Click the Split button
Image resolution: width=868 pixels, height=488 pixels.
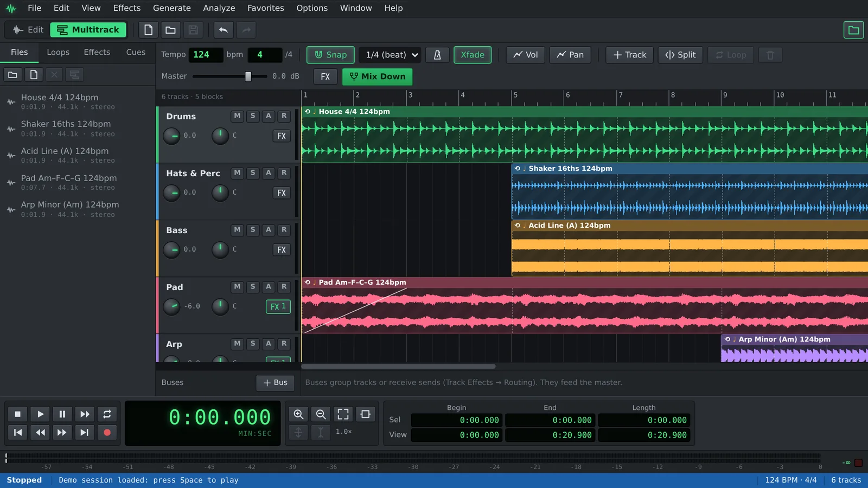tap(680, 55)
